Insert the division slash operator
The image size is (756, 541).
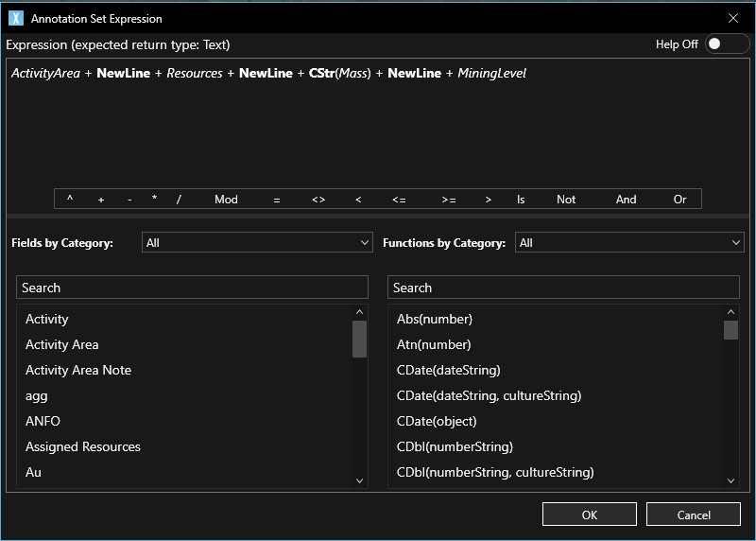tap(179, 200)
